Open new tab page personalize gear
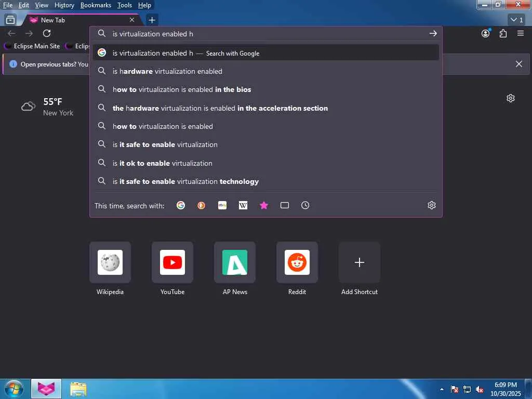 point(511,98)
